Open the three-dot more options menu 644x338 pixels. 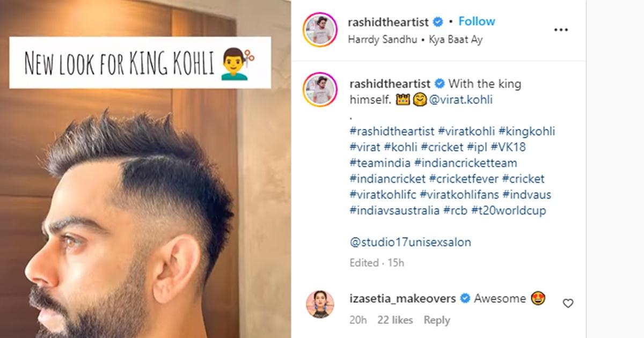(x=560, y=31)
